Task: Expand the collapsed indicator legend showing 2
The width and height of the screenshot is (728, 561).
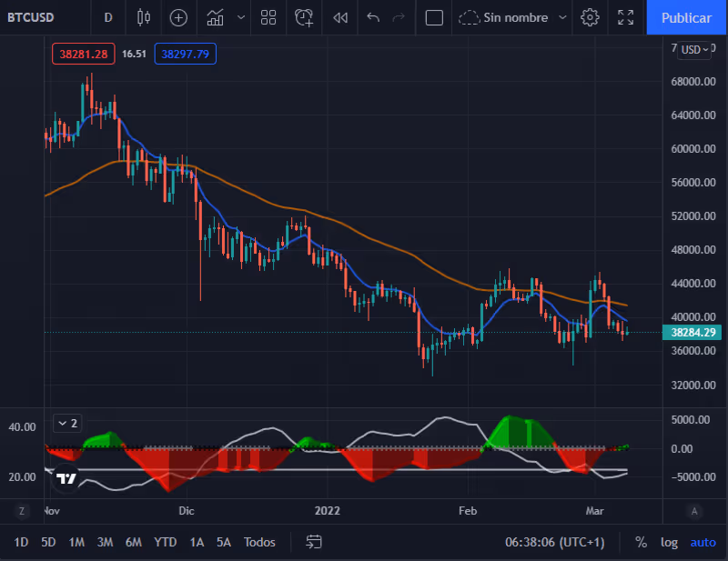Action: tap(67, 423)
